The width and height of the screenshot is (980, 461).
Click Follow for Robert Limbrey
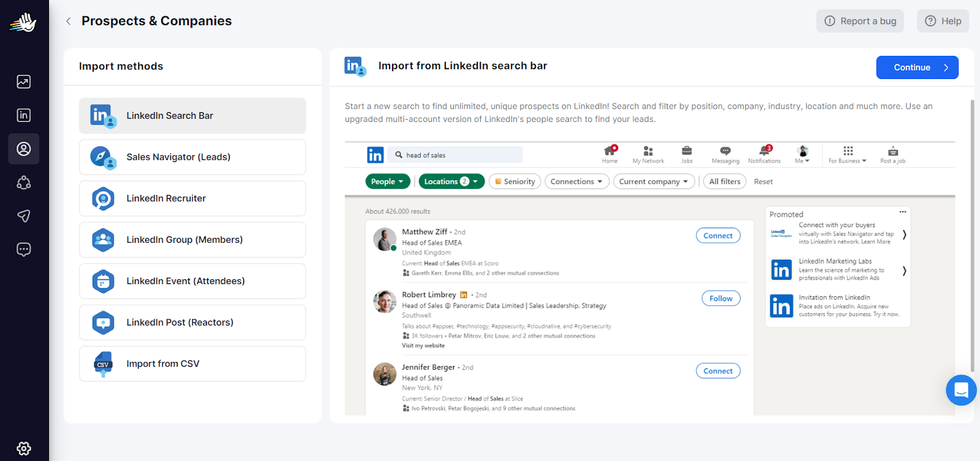click(x=721, y=299)
